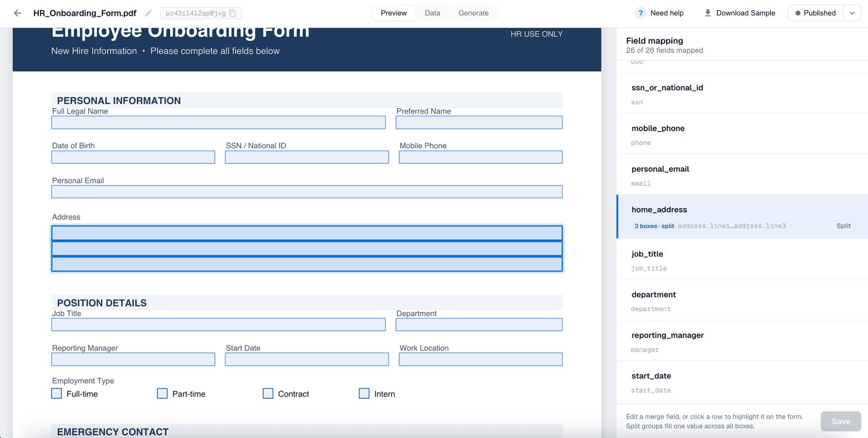Click the Start Date form field
This screenshot has width=868, height=438.
(307, 359)
